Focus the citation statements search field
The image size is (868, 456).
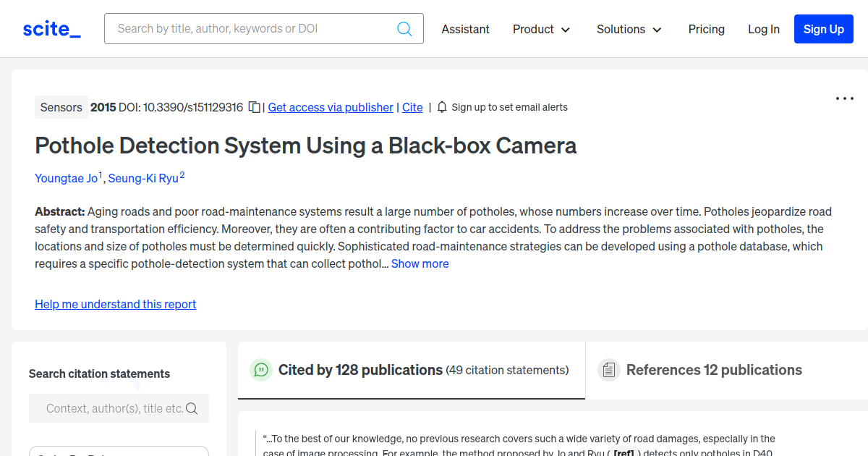tap(112, 408)
